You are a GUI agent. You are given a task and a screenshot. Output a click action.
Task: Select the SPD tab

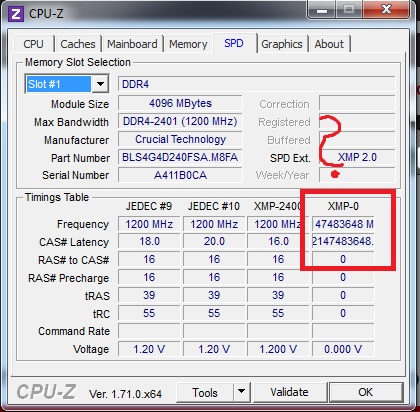click(234, 43)
